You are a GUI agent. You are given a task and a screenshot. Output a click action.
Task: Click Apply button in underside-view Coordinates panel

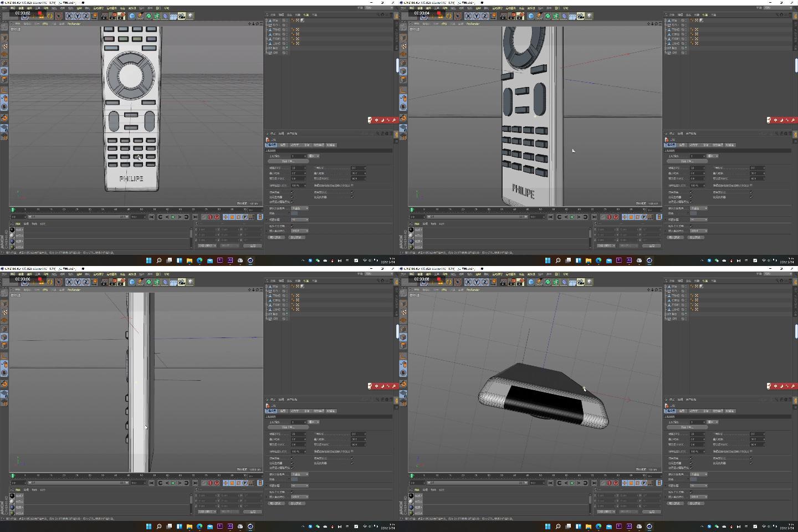[x=652, y=511]
